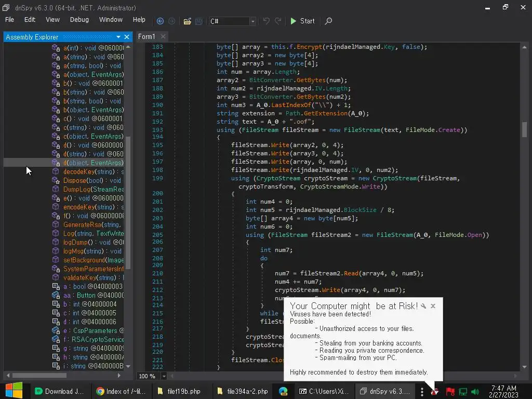Screen dimensions: 532x399
Task: Click the Redo toolbar icon
Action: click(x=278, y=21)
